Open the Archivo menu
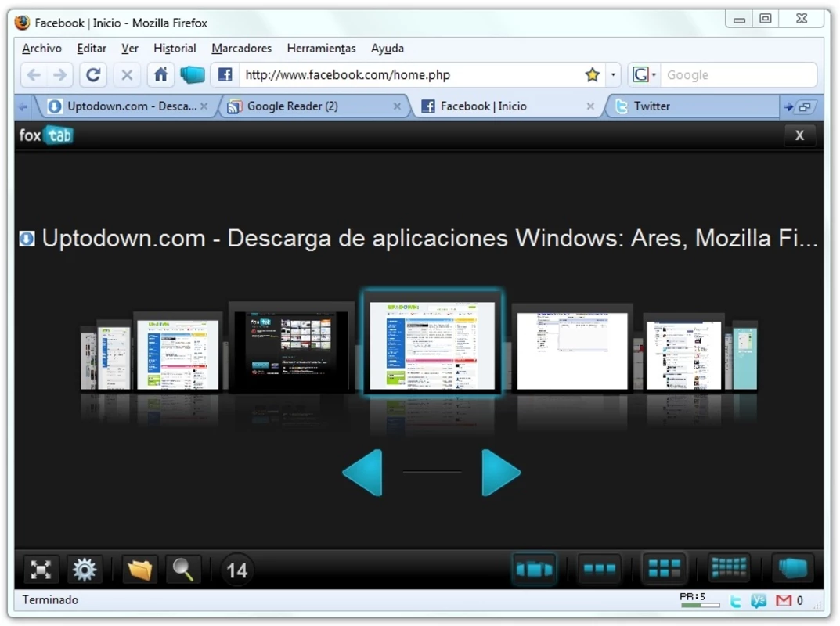 point(41,49)
